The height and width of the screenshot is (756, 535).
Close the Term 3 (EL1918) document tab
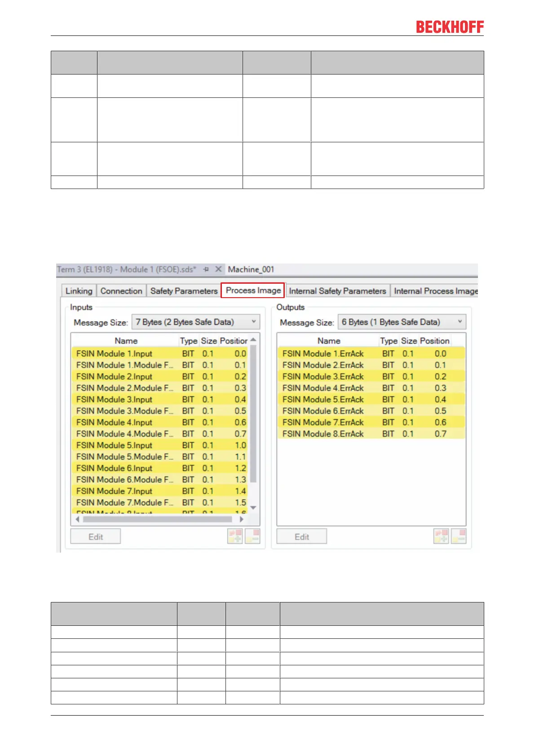tap(218, 269)
